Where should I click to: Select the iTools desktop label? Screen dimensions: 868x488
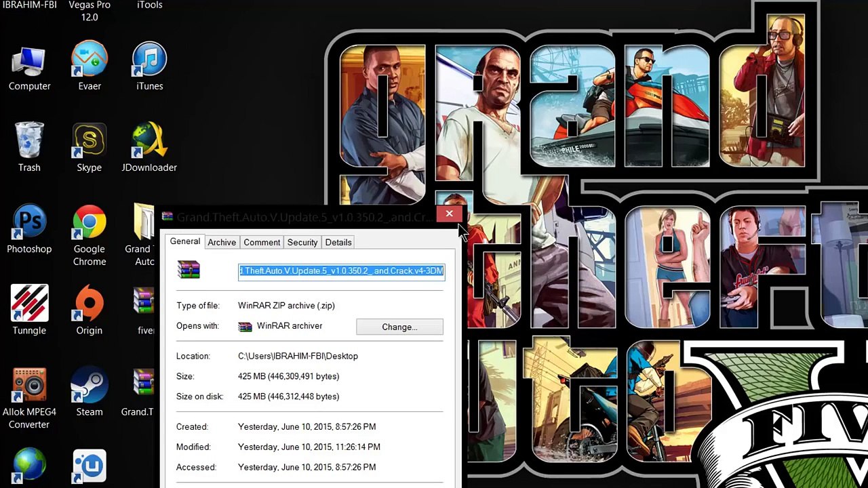[x=149, y=5]
